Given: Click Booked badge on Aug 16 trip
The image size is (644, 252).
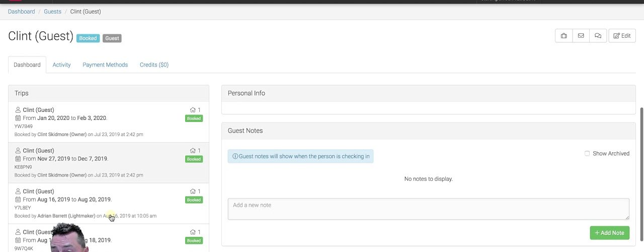Looking at the screenshot, I should coord(194,200).
